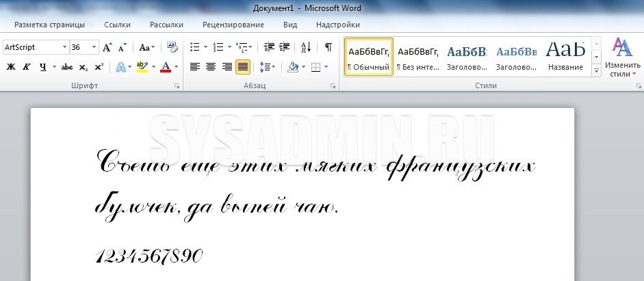Apply strikethrough abc formatting

click(x=66, y=67)
